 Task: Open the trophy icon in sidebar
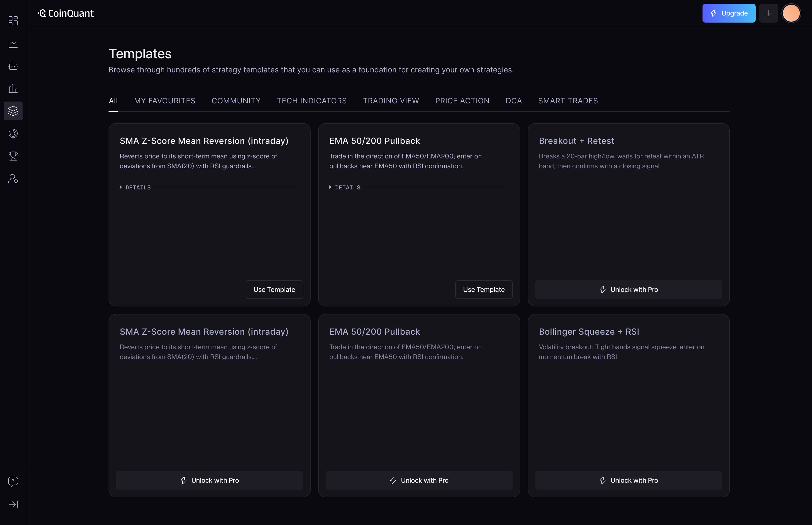point(13,156)
